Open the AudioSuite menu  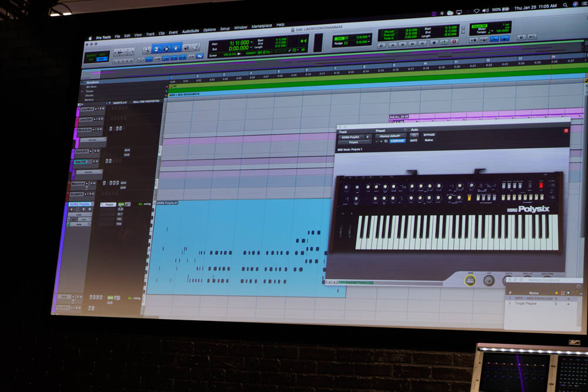[x=190, y=31]
